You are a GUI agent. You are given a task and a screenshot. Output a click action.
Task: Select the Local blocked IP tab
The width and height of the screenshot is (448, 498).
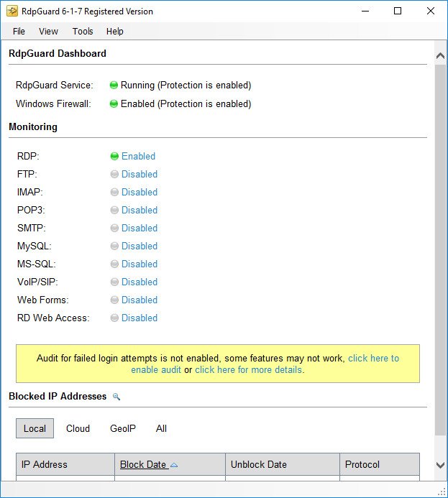click(35, 428)
